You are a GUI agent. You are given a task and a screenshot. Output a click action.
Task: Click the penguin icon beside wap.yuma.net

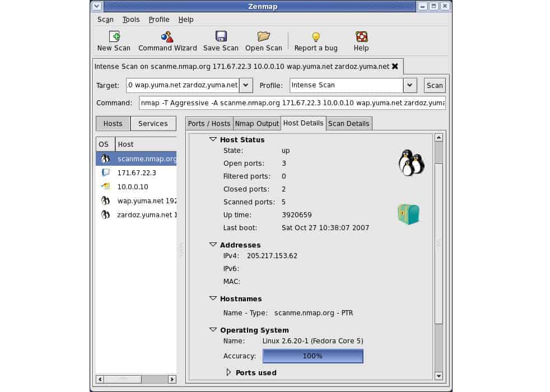click(x=105, y=200)
